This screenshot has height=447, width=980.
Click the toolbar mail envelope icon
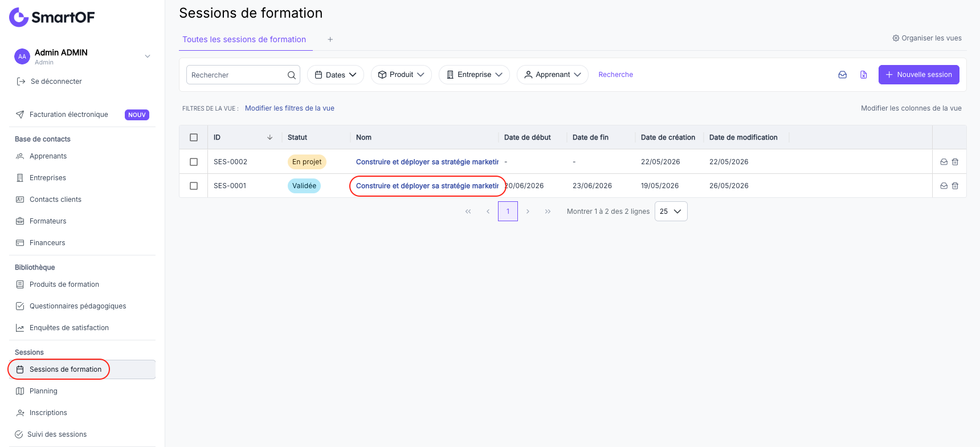pos(843,75)
